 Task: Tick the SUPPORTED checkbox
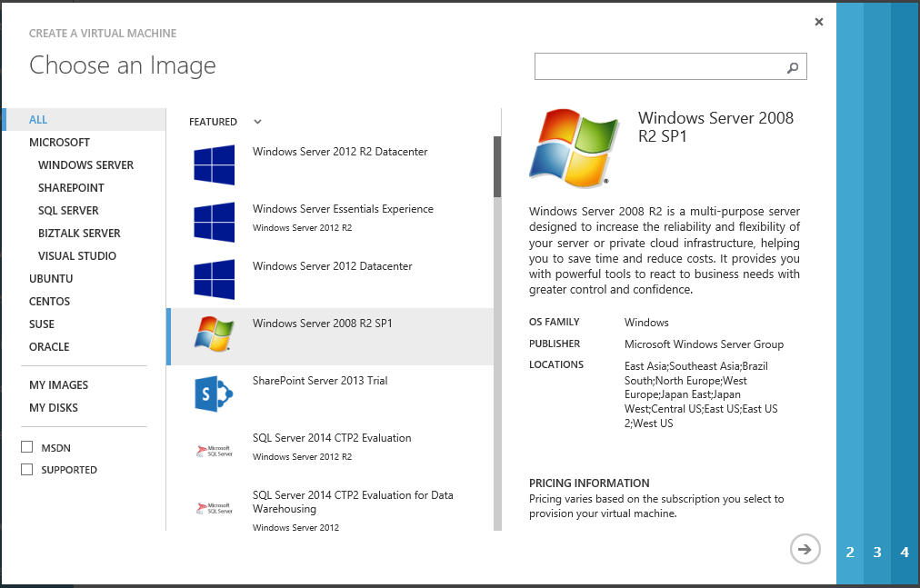[27, 470]
